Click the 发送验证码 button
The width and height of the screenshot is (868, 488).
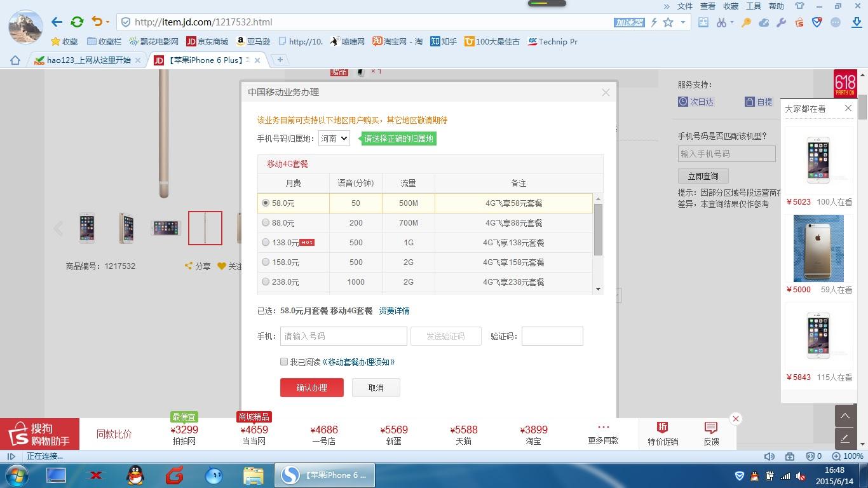point(446,336)
